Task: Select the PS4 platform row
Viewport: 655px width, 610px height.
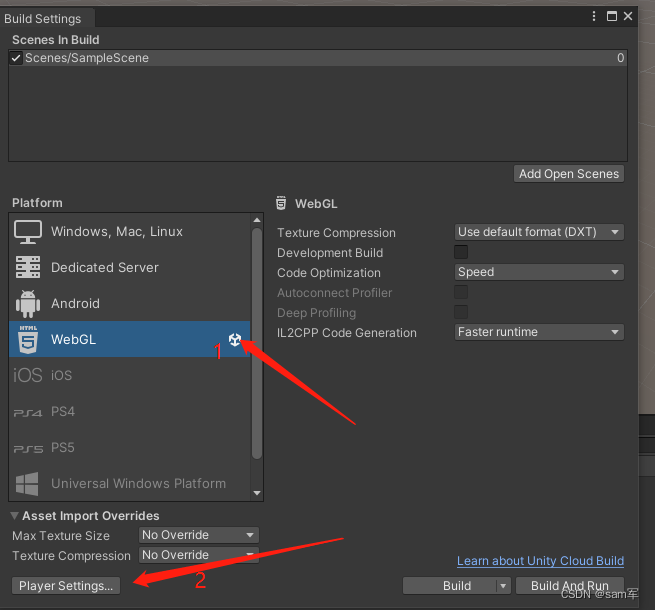Action: (129, 412)
